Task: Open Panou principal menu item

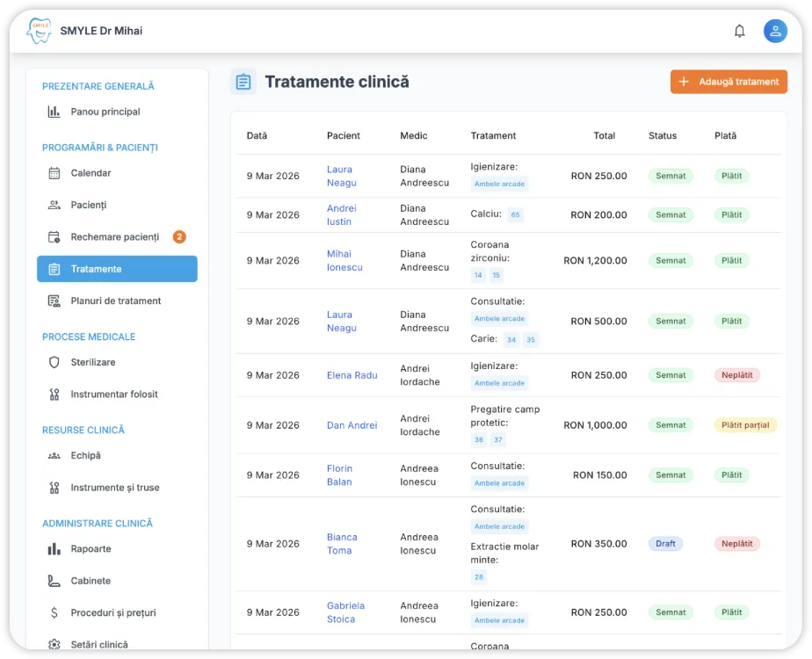Action: pyautogui.click(x=117, y=112)
